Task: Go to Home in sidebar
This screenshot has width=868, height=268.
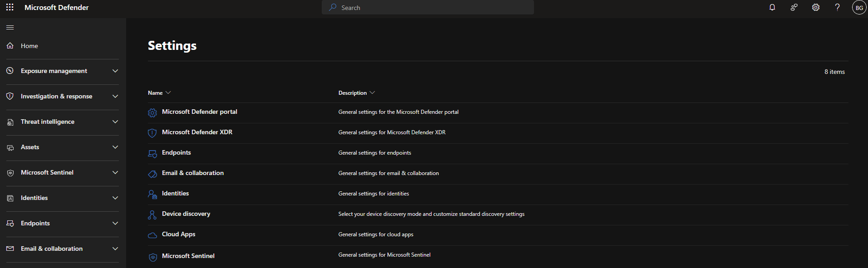Action: click(x=29, y=46)
